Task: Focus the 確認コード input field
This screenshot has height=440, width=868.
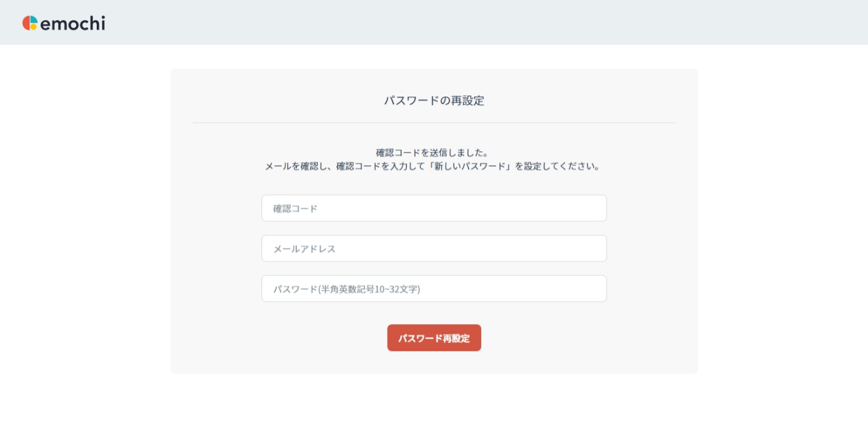Action: tap(434, 208)
